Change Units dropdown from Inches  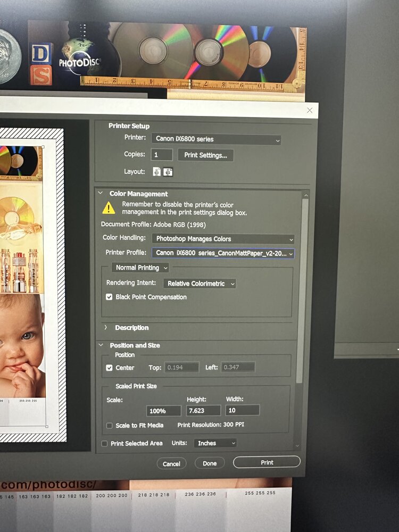tap(215, 443)
